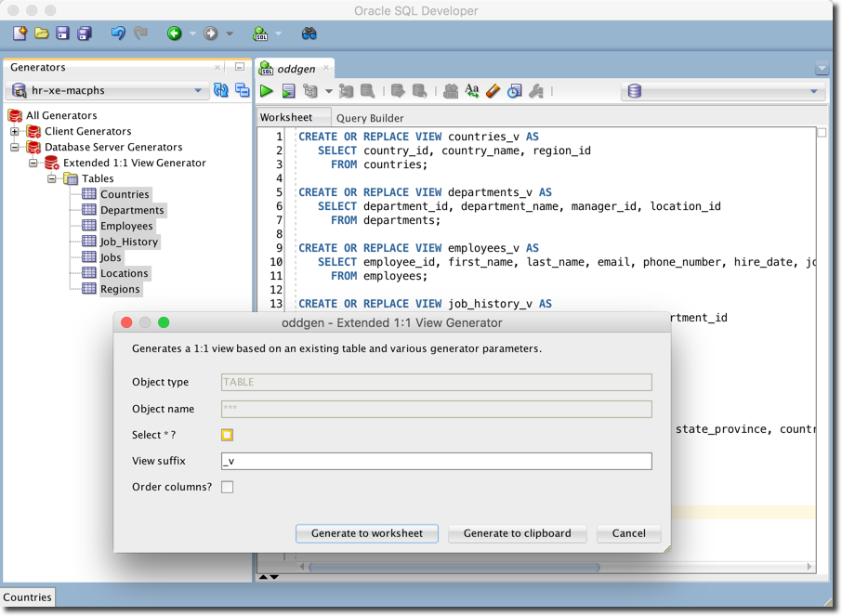
Task: Select the Locations table
Action: [125, 273]
